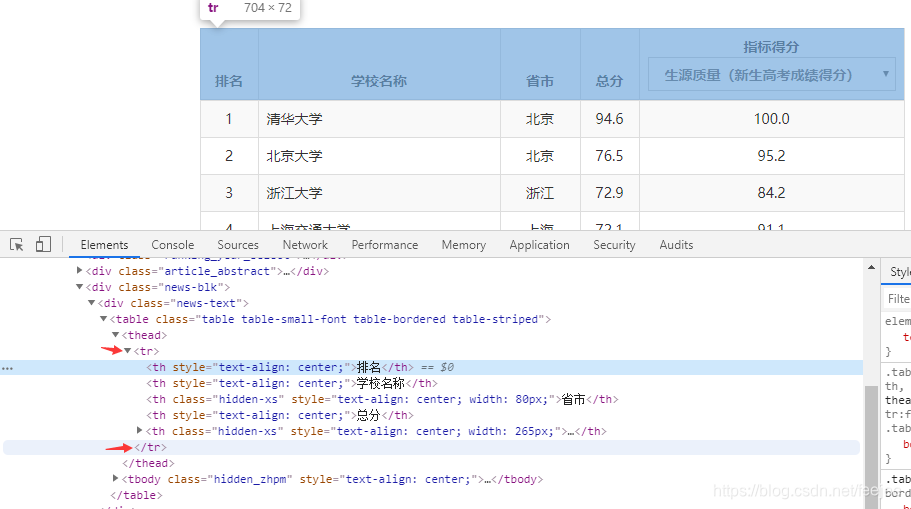
Task: Collapse the table element node
Action: point(103,318)
